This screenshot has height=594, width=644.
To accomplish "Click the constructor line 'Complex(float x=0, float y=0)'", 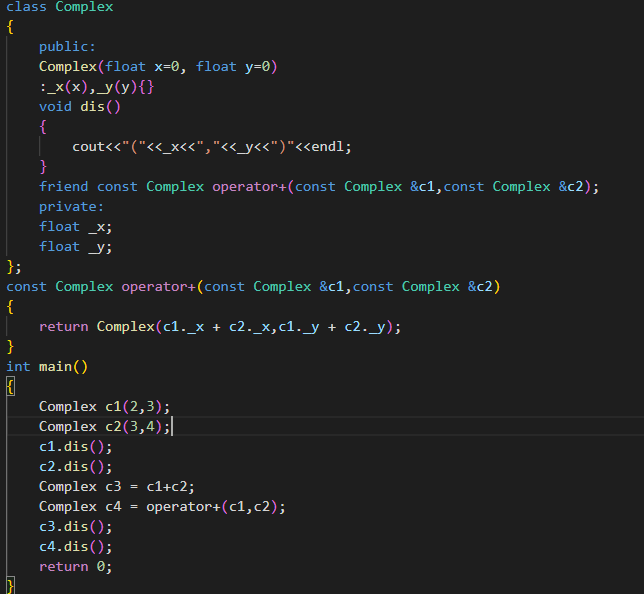I will click(x=158, y=67).
